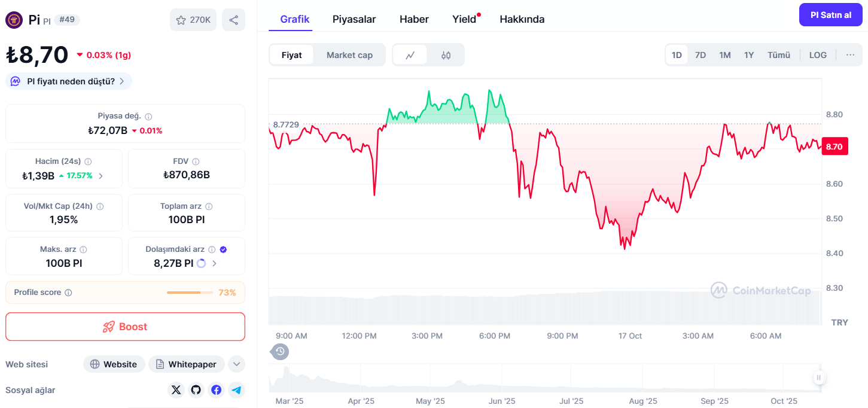Select the 1M time range
Screen dimensions: 868x408
(725, 55)
